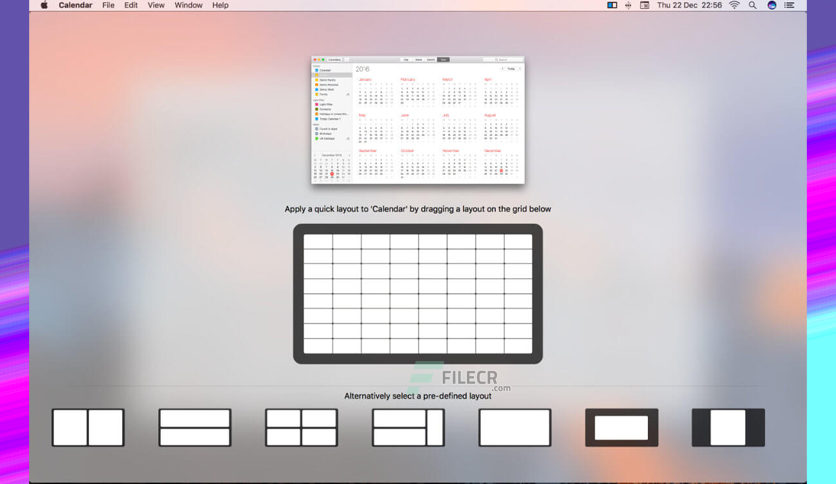The width and height of the screenshot is (836, 484).
Task: Select the left-right halves layout
Action: tap(88, 427)
